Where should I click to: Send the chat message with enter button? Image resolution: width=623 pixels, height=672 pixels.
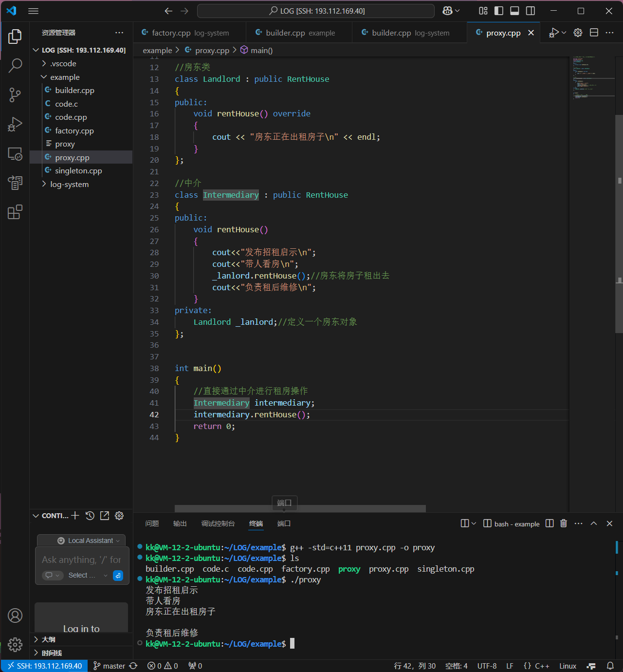[118, 575]
